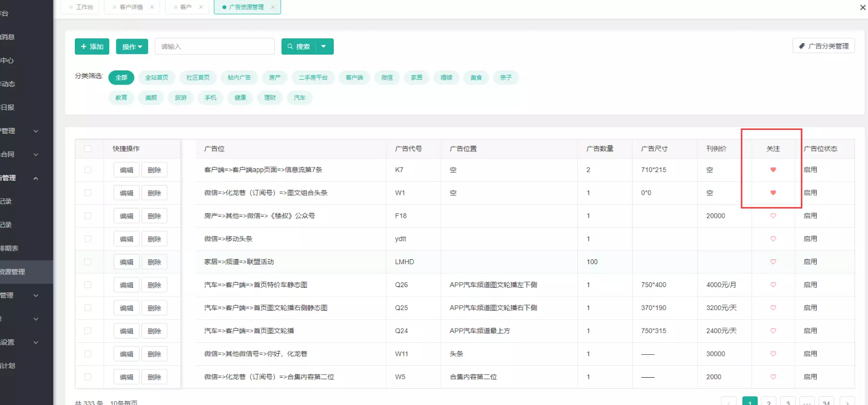The width and height of the screenshot is (868, 405).
Task: Filter by 社区首页 category
Action: point(198,78)
